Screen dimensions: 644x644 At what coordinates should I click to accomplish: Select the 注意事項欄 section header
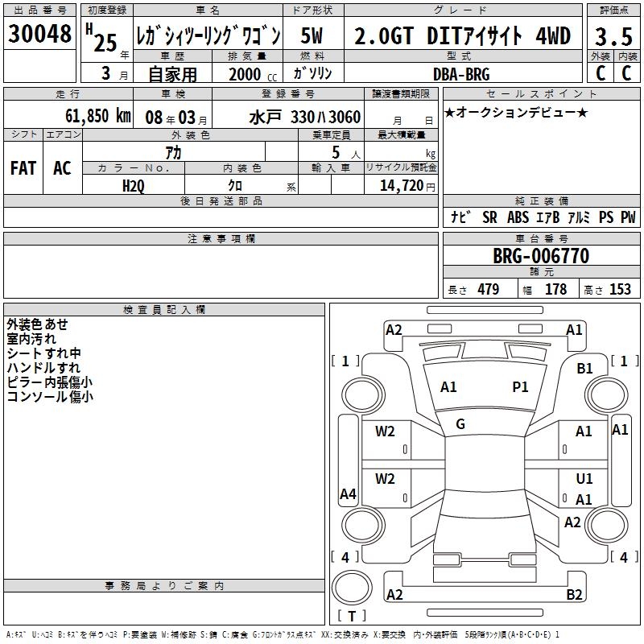[x=221, y=238]
